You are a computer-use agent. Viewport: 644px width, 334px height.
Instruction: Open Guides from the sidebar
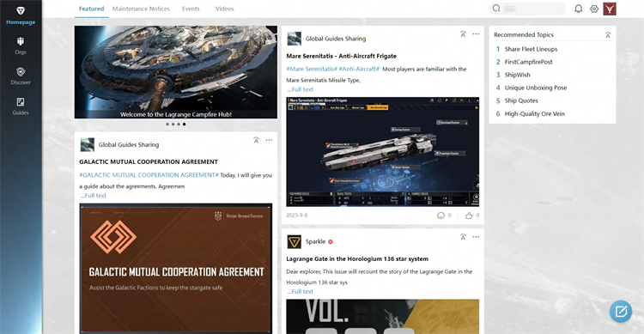(21, 106)
